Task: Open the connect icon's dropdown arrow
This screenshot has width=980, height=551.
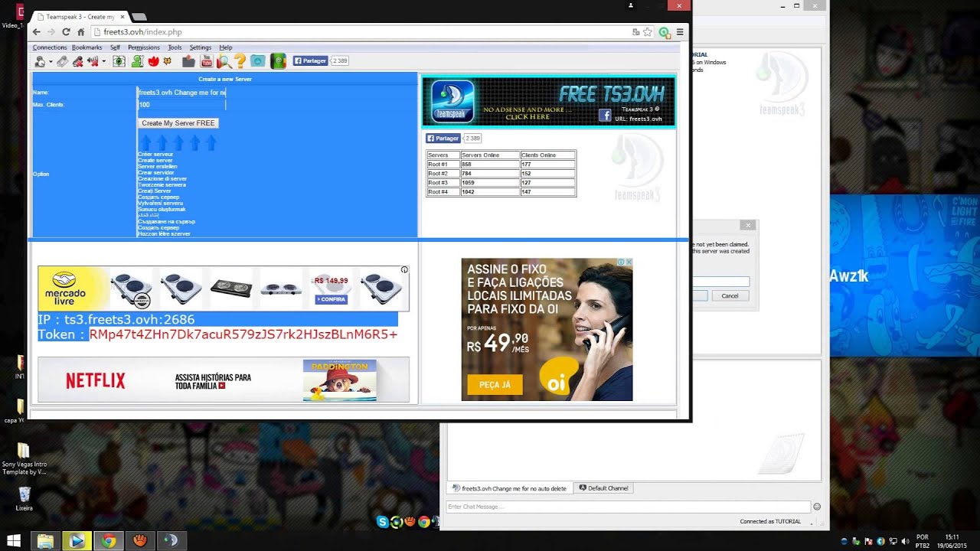Action: 51,61
